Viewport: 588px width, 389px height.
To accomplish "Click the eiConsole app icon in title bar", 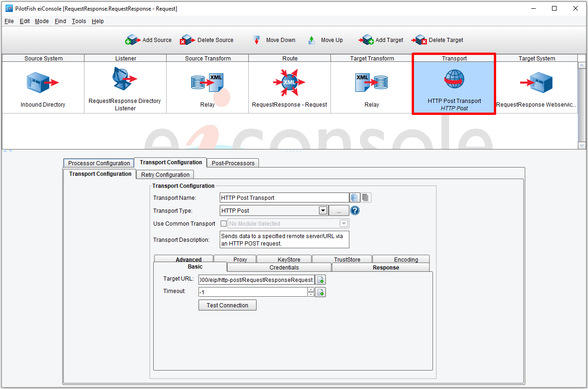I will coord(9,8).
